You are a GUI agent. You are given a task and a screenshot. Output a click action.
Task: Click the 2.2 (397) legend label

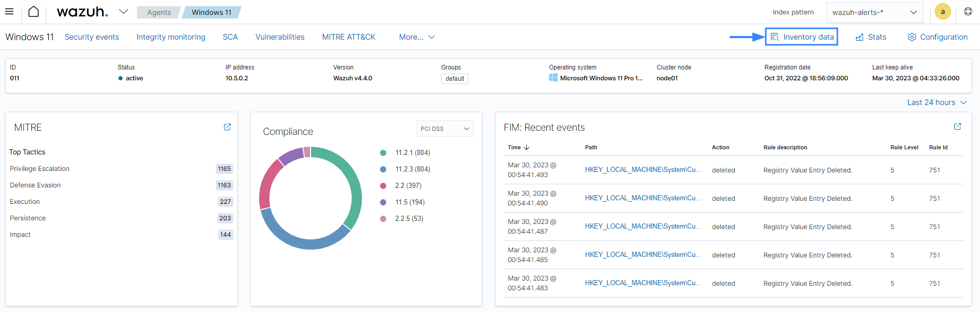tap(408, 186)
